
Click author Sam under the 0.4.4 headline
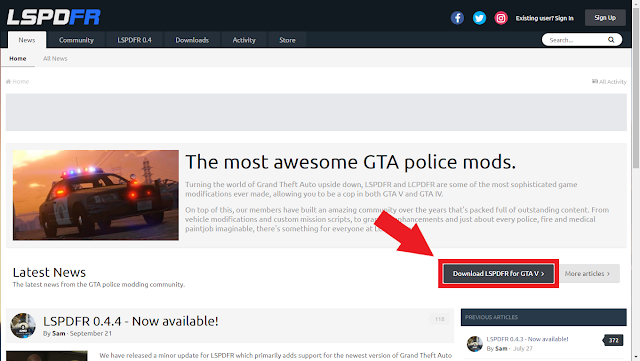tap(59, 333)
